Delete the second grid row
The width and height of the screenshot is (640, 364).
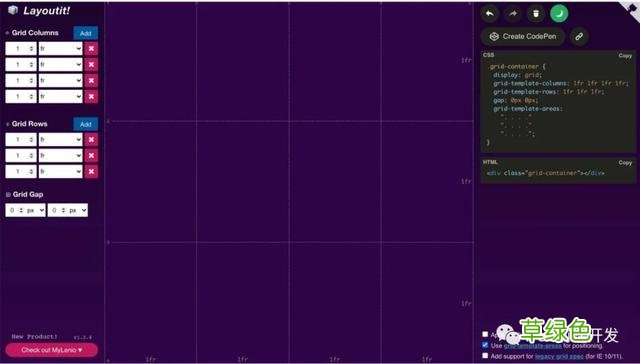[91, 155]
